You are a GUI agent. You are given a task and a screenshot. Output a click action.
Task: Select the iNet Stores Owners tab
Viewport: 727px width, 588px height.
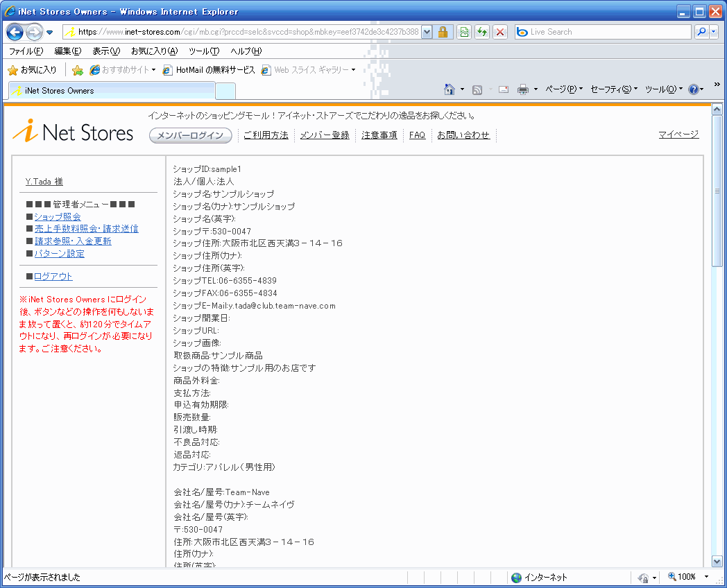pyautogui.click(x=111, y=91)
